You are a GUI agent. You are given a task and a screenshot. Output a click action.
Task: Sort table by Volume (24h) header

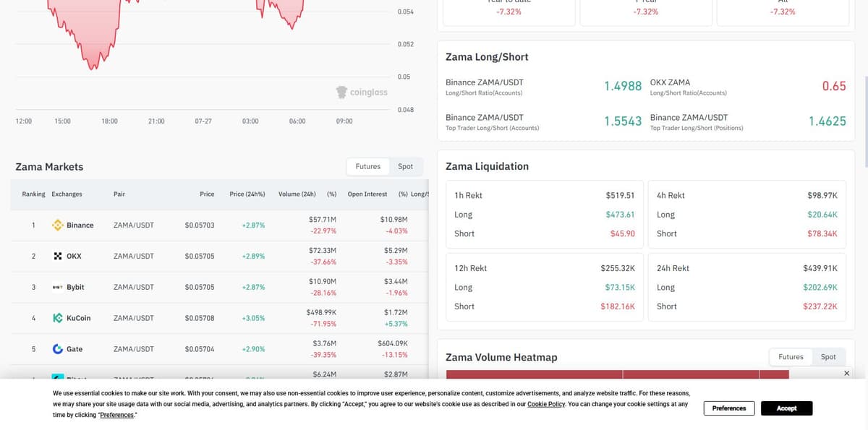point(297,194)
